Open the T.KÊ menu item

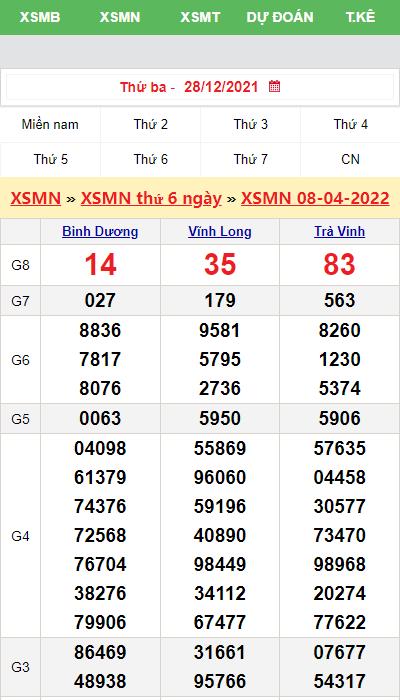pyautogui.click(x=360, y=17)
